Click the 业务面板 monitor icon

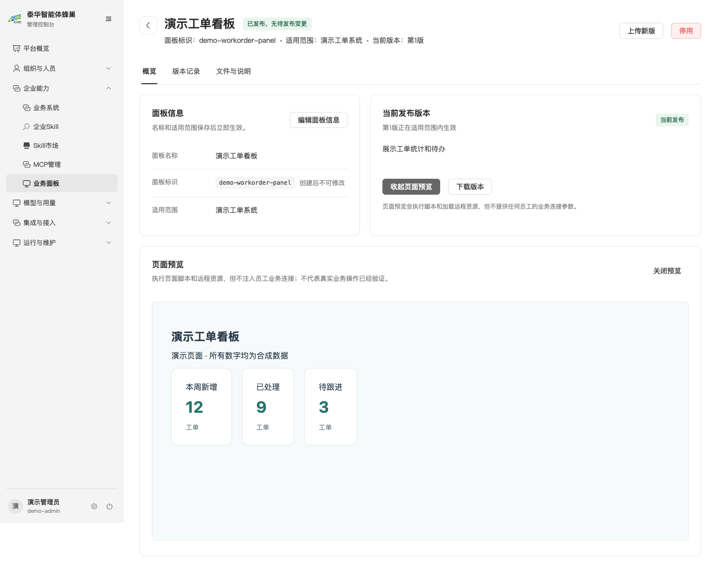tap(26, 183)
